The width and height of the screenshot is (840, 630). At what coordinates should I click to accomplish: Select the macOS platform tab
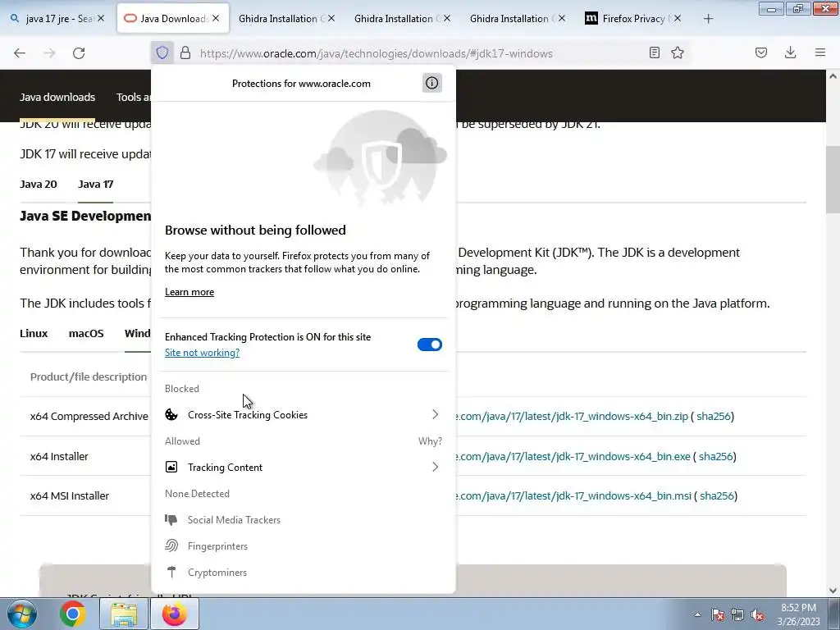86,333
